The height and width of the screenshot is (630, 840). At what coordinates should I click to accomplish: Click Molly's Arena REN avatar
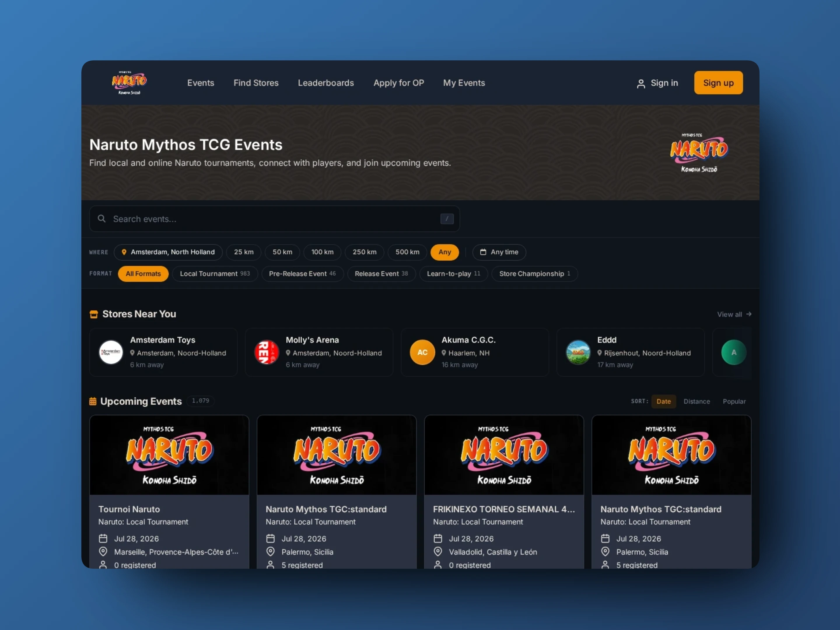(x=267, y=352)
